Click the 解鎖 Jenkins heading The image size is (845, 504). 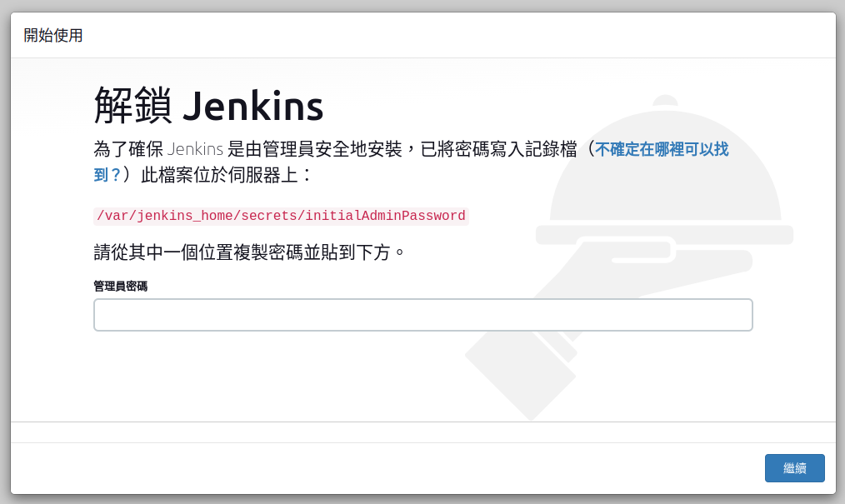click(x=208, y=106)
